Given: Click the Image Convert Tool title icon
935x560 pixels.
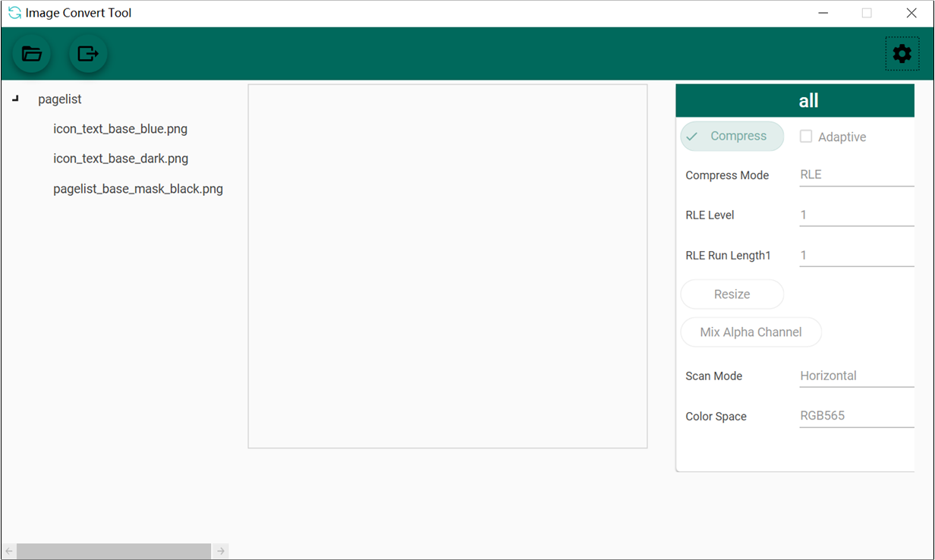Looking at the screenshot, I should 14,13.
